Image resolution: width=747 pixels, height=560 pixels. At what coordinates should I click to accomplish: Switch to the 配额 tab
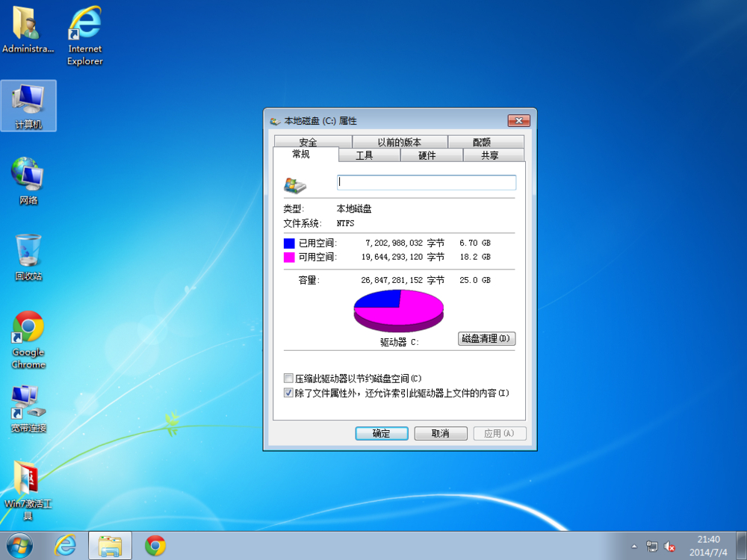point(486,142)
